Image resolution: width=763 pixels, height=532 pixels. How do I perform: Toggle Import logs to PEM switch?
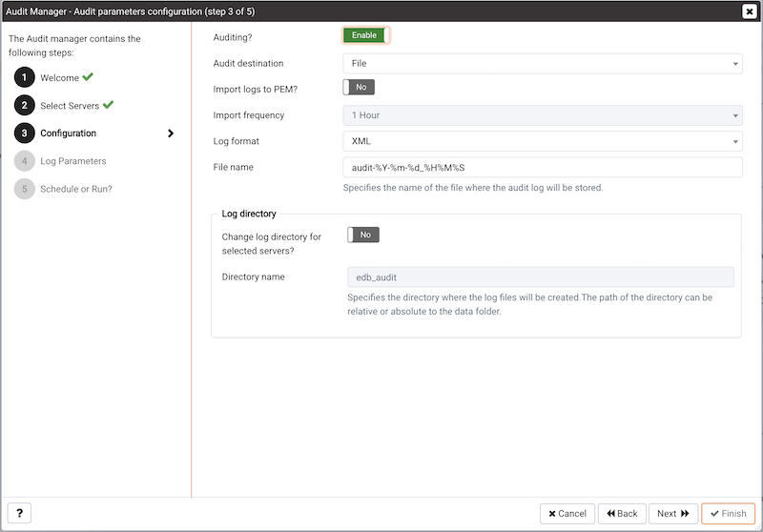pyautogui.click(x=359, y=87)
